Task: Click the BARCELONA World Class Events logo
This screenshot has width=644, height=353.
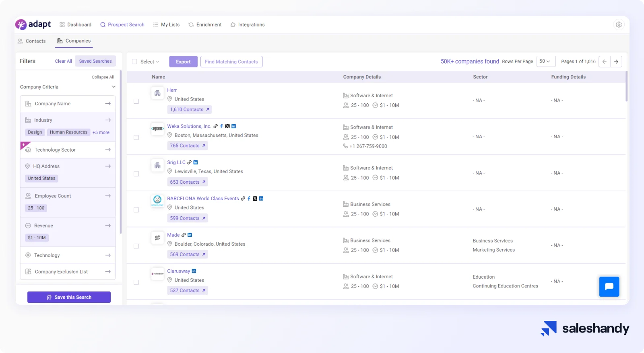Action: pos(157,201)
